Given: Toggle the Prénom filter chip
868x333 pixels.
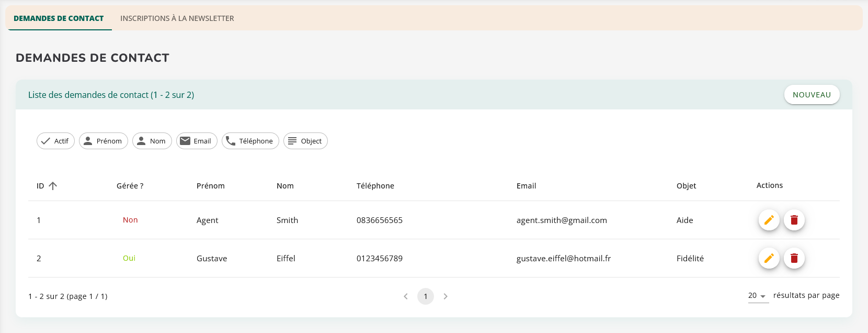Looking at the screenshot, I should click(104, 141).
